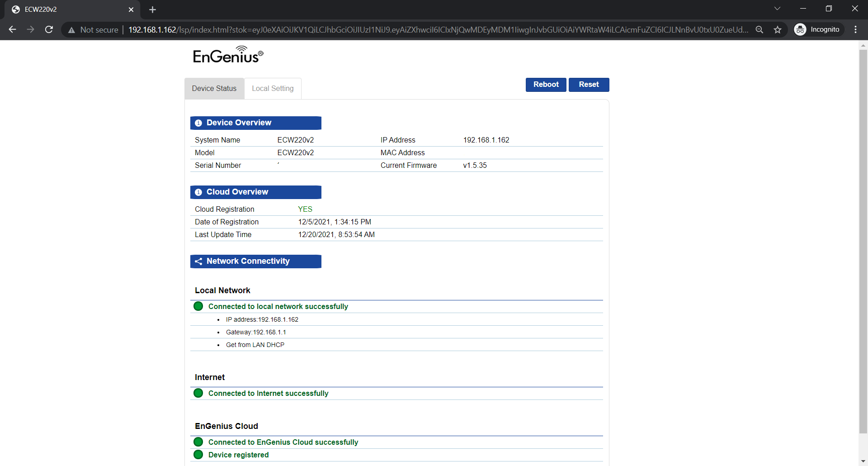Open the zoom magnifier icon in address bar
Image resolution: width=868 pixels, height=466 pixels.
pos(759,29)
